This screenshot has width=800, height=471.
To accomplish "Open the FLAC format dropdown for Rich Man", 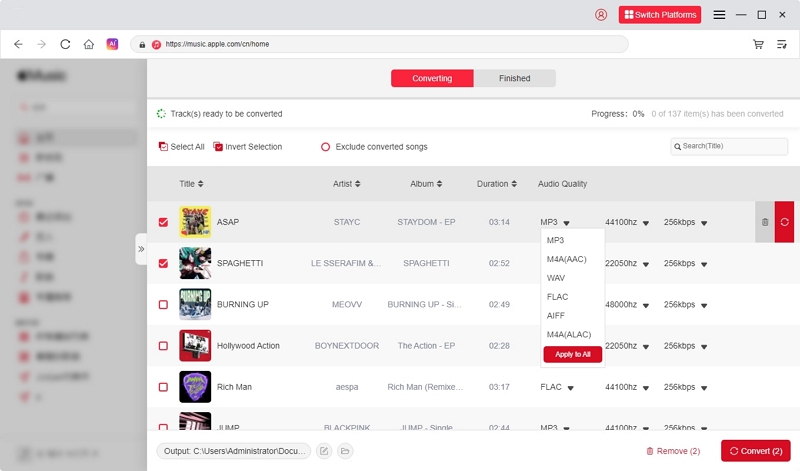I will (566, 387).
